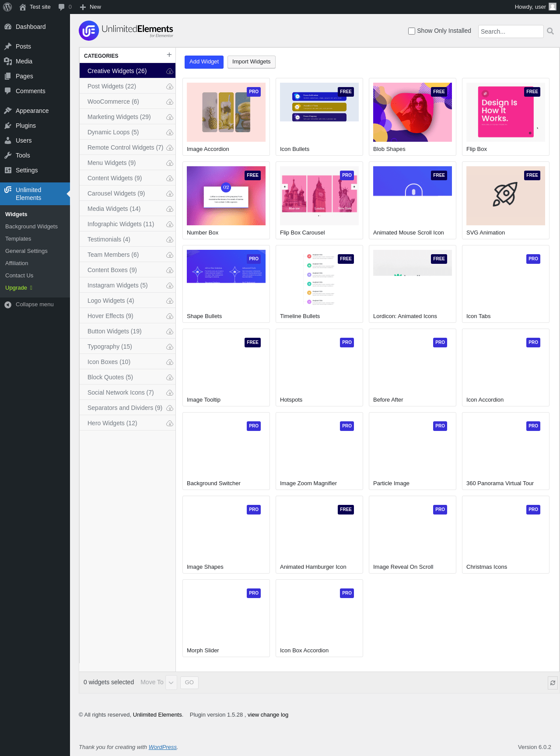Open General Settings submenu item

click(x=26, y=251)
